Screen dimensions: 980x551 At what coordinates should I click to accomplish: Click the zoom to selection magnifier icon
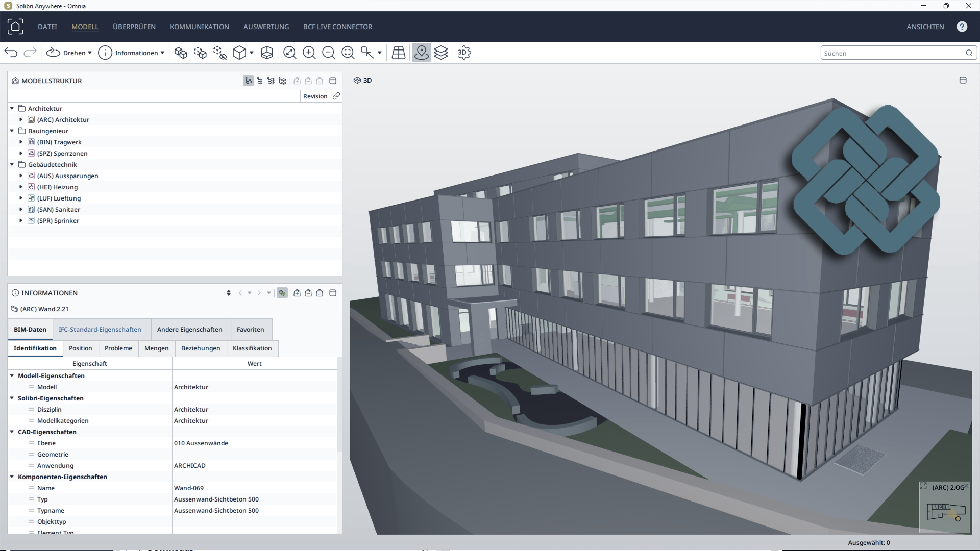(x=348, y=53)
